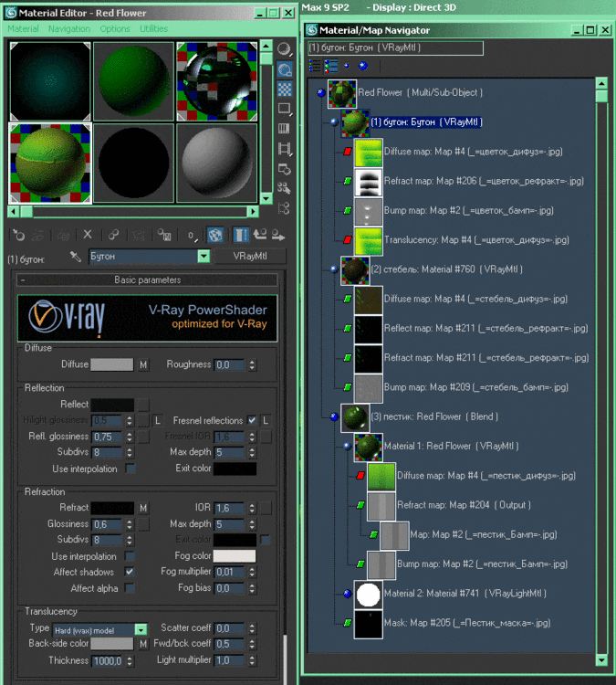Open the Material/Map Navigator icon in the side toolbar
Image resolution: width=616 pixels, height=685 pixels.
pyautogui.click(x=284, y=208)
